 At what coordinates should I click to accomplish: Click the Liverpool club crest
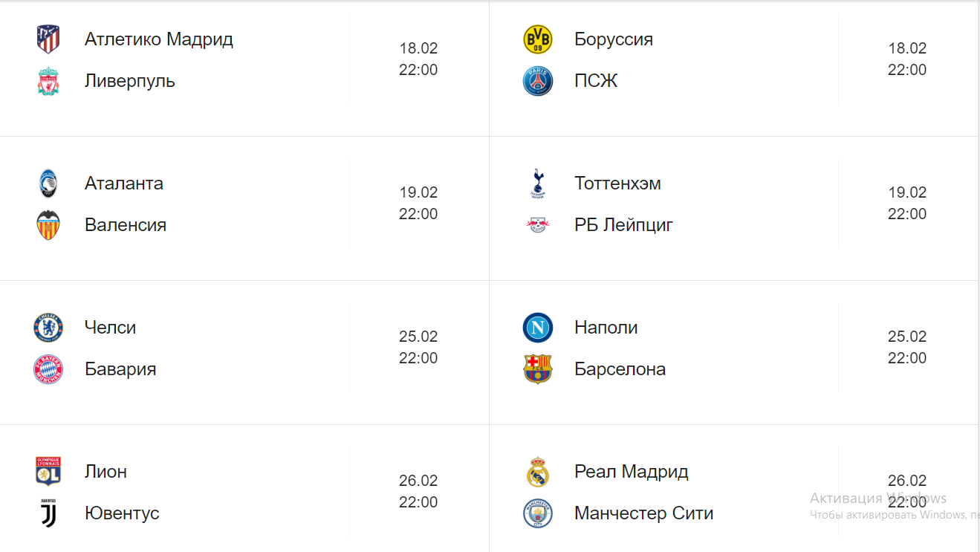click(48, 81)
